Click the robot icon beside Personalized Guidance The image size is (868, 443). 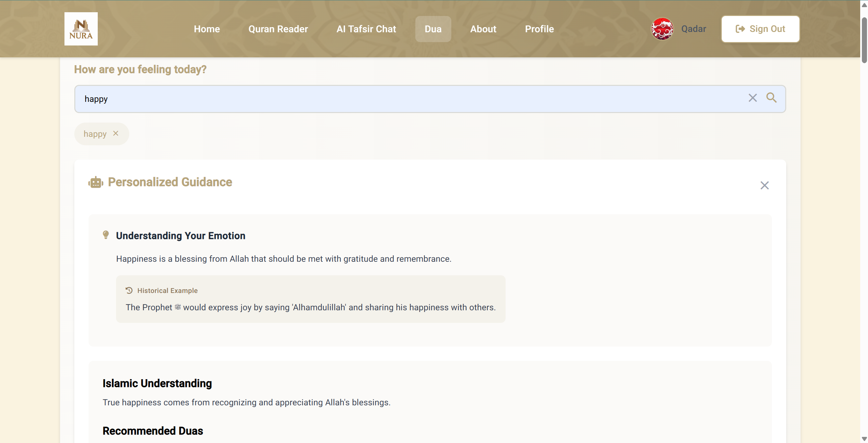click(96, 182)
